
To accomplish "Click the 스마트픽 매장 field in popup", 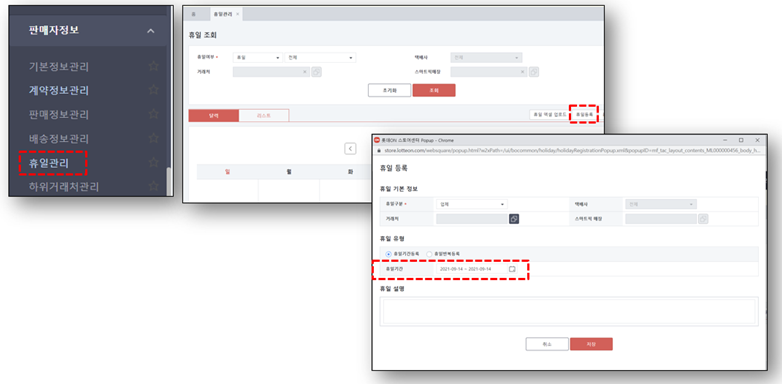I will pos(661,218).
